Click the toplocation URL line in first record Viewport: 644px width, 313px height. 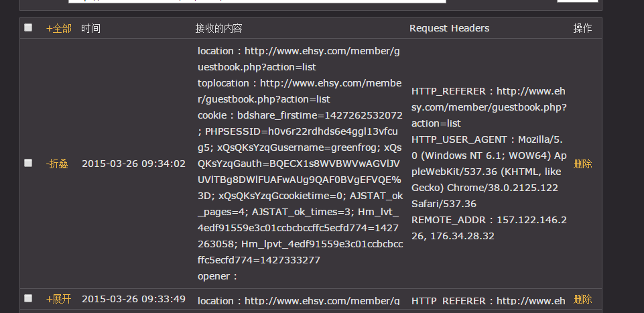tap(300, 91)
